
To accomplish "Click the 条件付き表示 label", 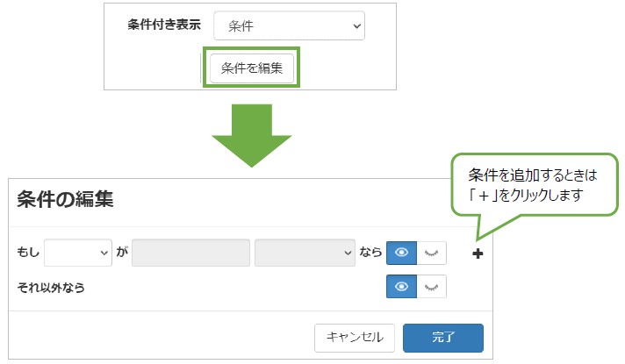I will 164,25.
